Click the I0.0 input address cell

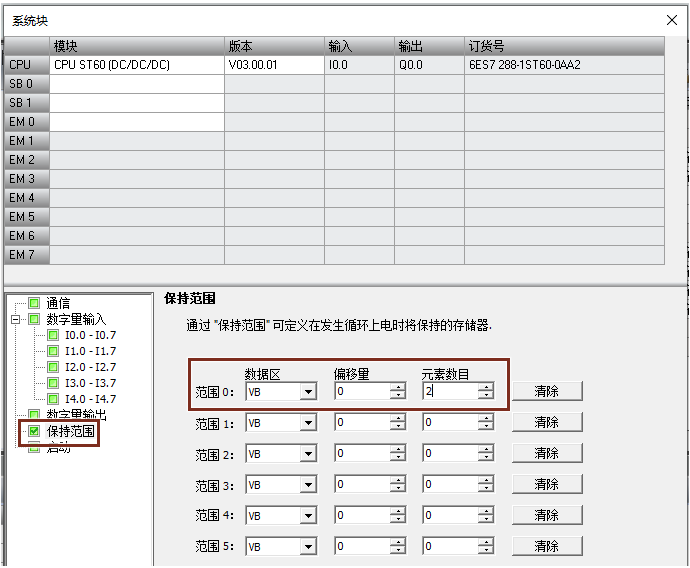[x=359, y=65]
